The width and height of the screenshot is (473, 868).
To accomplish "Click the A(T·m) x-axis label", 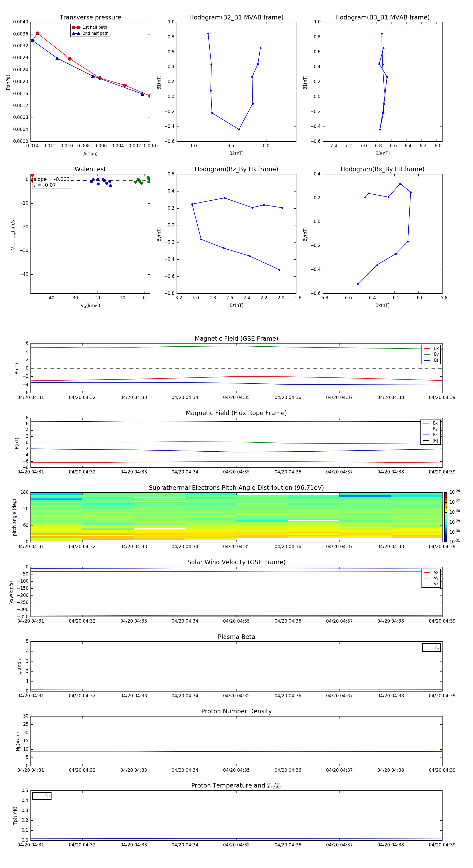I will point(90,154).
